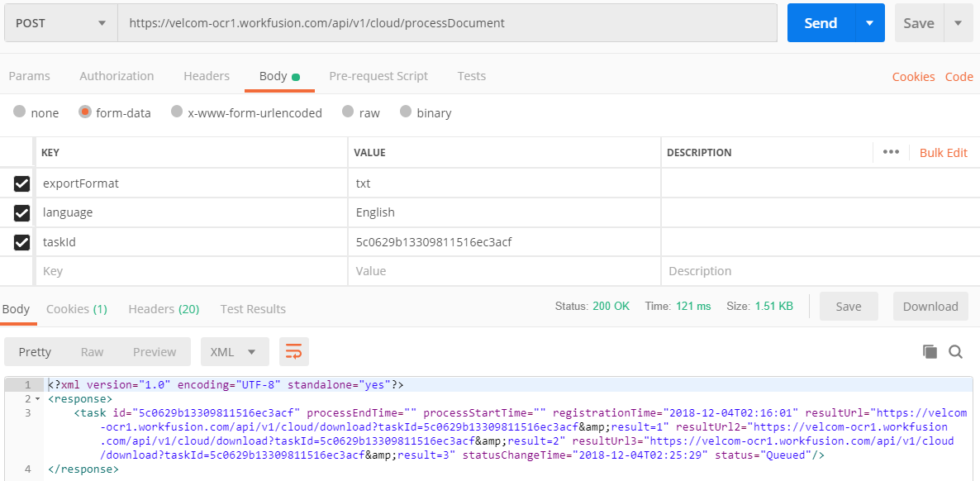
Task: Expand the Save request dropdown arrow
Action: [959, 23]
